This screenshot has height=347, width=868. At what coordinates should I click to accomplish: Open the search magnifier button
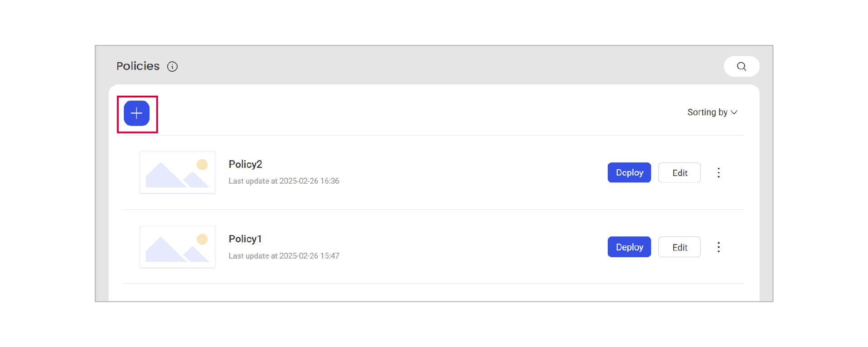[741, 66]
